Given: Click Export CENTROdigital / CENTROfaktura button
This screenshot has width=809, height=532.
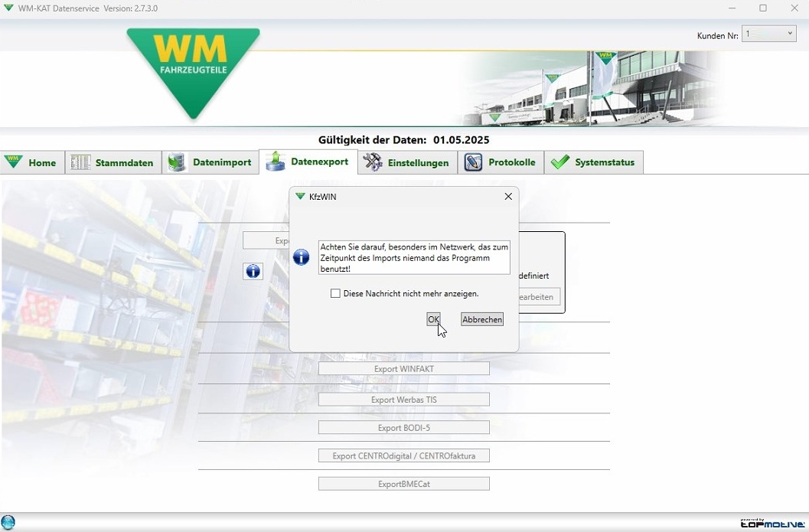Looking at the screenshot, I should click(x=404, y=456).
